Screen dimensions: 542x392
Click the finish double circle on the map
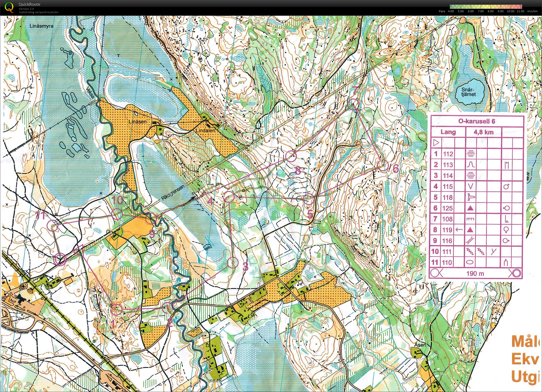click(x=60, y=260)
